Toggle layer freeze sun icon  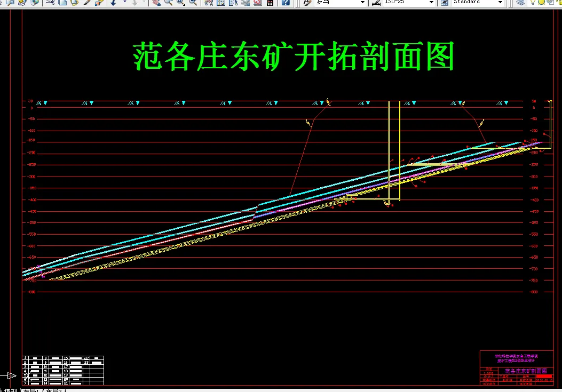(541, 2)
